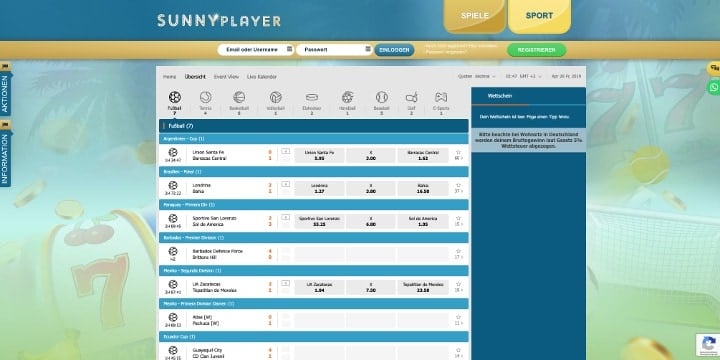This screenshot has width=720, height=360.
Task: Open live stream icon for Union Santa Fe
Action: (286, 151)
